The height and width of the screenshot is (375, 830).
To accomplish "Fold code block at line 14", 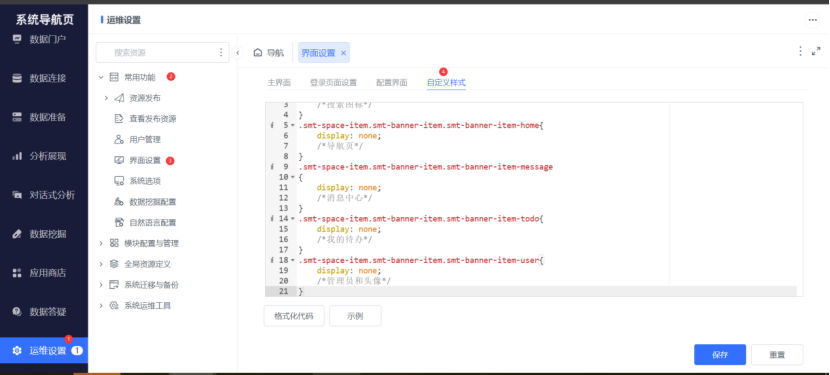I will point(292,218).
